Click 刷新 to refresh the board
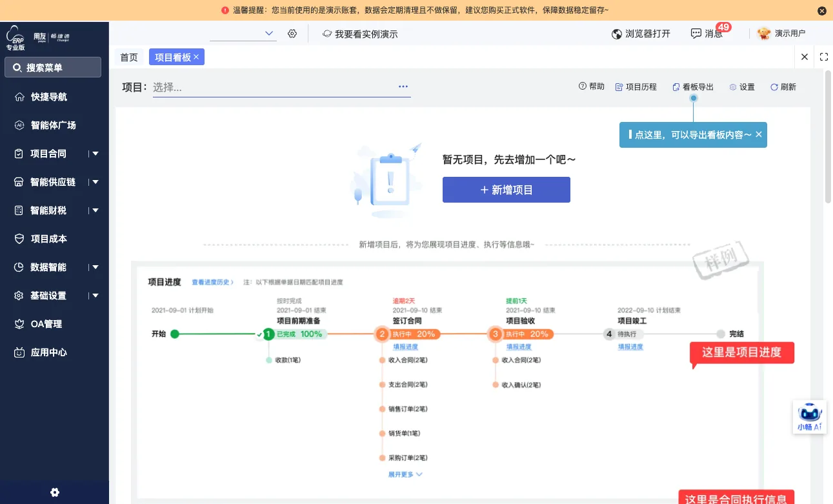833x504 pixels. click(783, 86)
